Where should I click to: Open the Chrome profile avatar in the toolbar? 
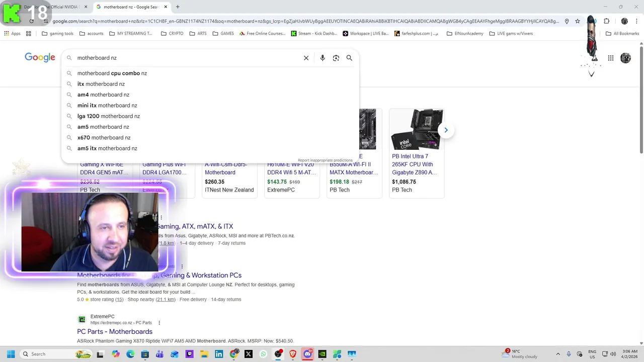click(x=624, y=21)
